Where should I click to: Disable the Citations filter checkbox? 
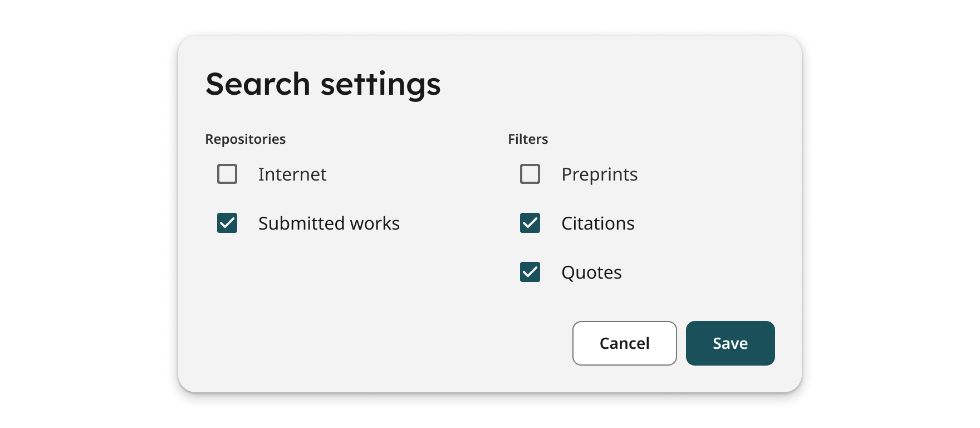click(530, 223)
